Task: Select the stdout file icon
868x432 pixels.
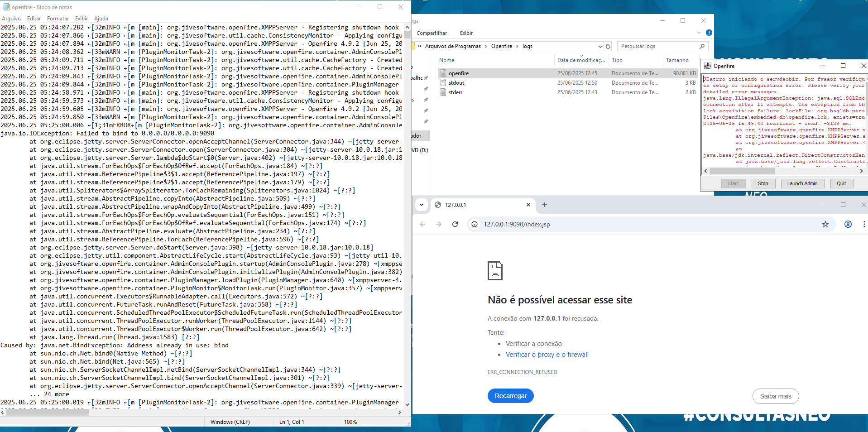Action: 444,82
